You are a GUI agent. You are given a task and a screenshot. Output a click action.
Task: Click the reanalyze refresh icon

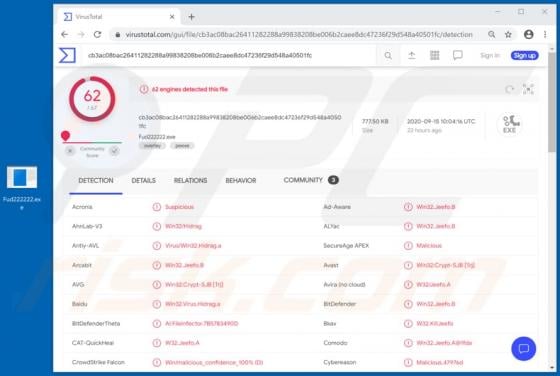point(509,89)
